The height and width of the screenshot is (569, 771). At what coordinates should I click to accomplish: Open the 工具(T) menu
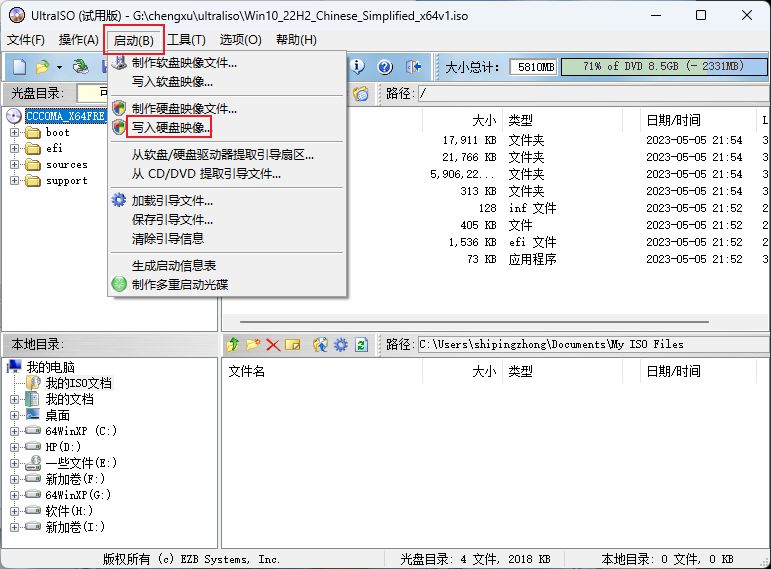[x=186, y=40]
